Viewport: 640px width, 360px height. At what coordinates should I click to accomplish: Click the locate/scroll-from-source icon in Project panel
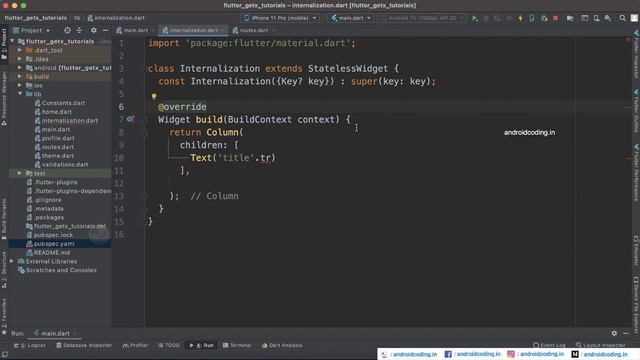67,30
